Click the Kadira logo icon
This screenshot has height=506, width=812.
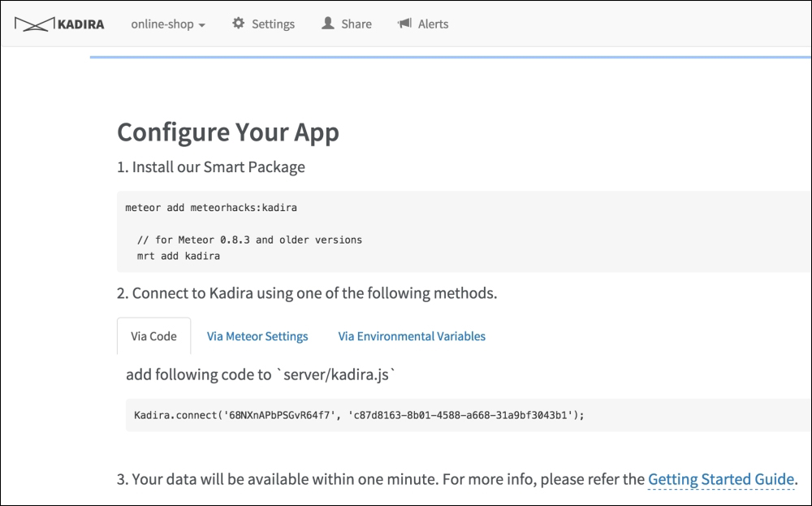click(x=34, y=24)
